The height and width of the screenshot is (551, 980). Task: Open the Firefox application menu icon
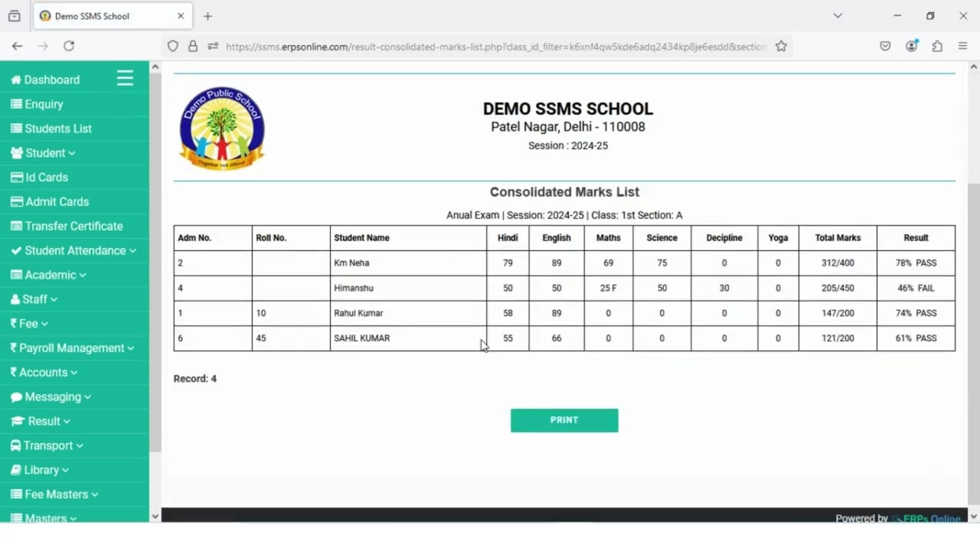pos(963,46)
